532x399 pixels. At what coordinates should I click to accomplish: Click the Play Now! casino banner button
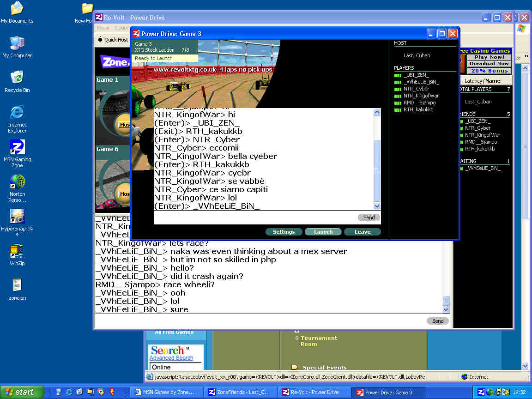pos(489,57)
